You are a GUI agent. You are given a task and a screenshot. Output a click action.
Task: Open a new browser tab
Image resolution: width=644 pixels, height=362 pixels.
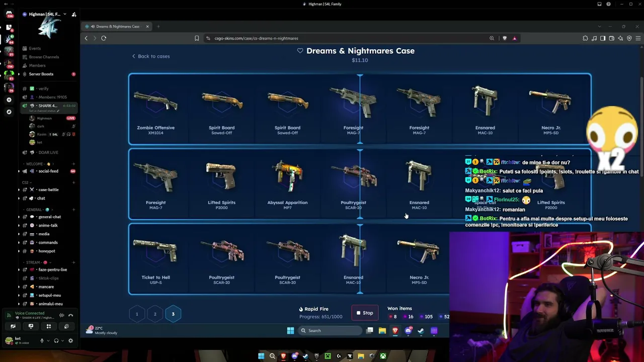pos(158,26)
